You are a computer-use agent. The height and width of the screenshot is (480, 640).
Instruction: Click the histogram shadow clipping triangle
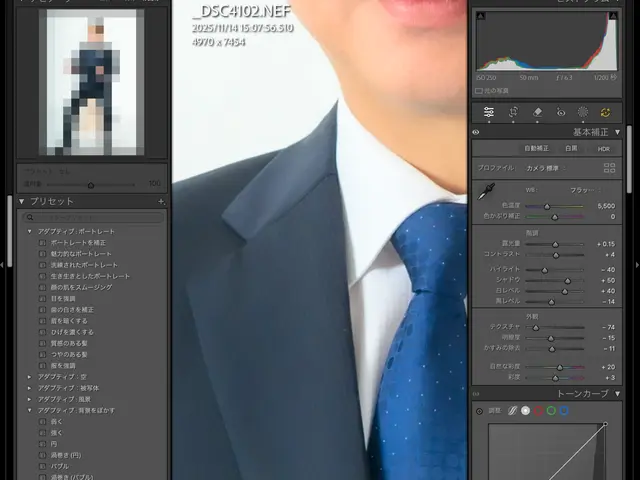pos(481,16)
